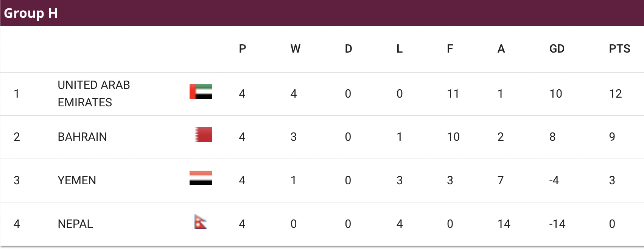The image size is (644, 249).
Task: Click UAE's points value 12
Action: coord(615,93)
